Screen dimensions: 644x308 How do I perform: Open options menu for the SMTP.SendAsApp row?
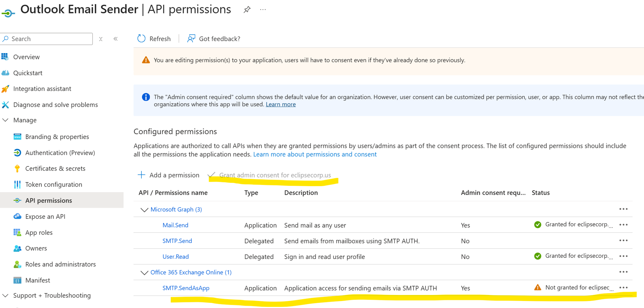click(x=623, y=288)
